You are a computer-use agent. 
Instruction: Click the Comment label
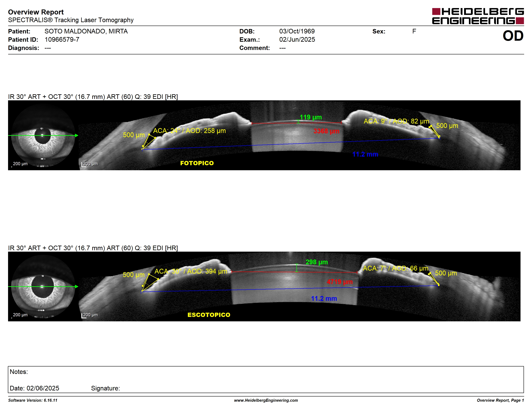pyautogui.click(x=255, y=48)
